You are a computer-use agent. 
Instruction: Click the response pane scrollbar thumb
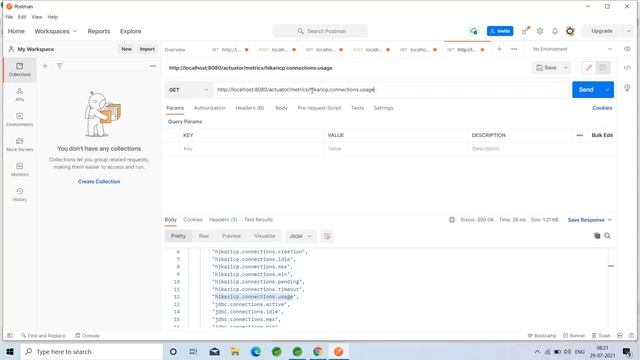pos(611,266)
